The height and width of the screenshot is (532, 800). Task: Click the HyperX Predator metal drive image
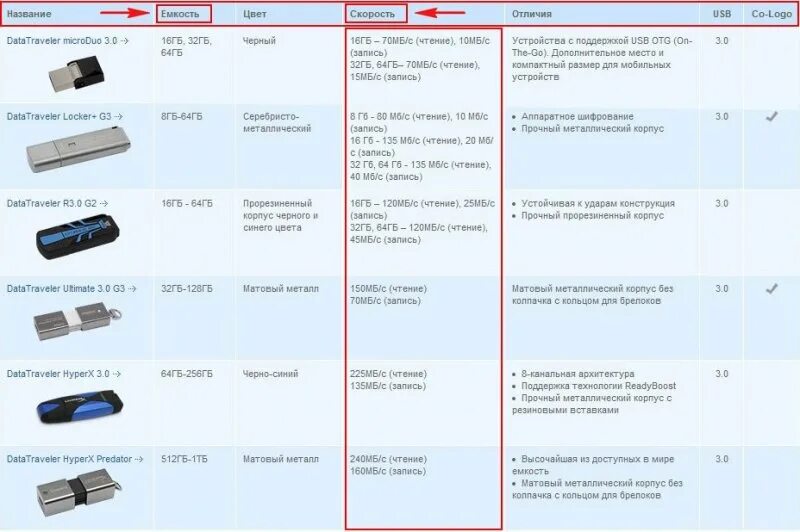click(x=79, y=492)
